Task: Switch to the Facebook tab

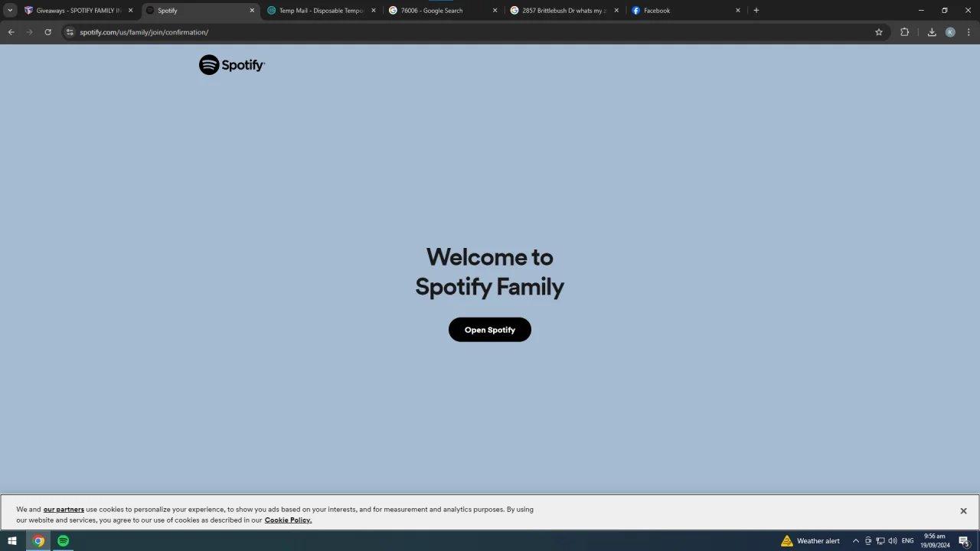Action: pyautogui.click(x=686, y=11)
